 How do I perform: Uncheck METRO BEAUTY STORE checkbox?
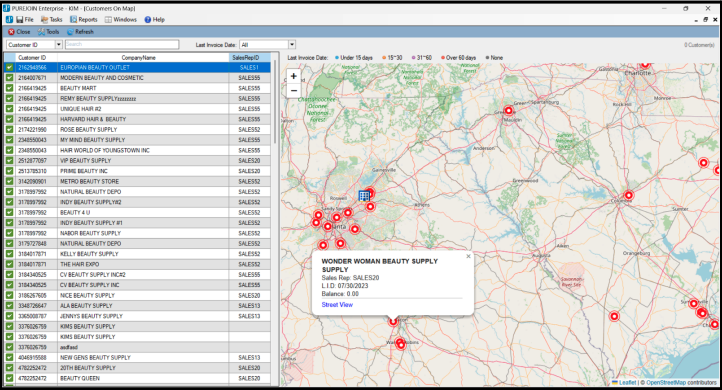point(9,181)
